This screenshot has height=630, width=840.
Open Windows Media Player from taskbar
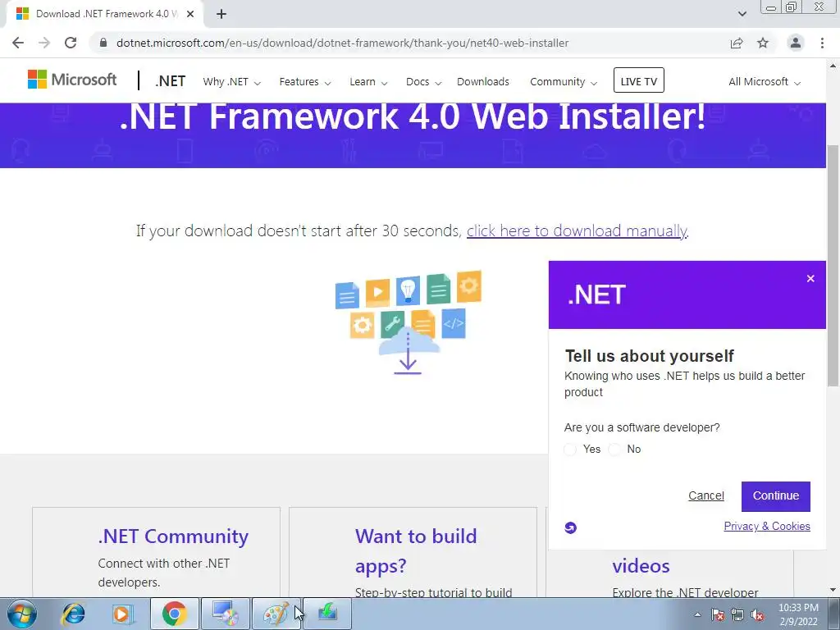pyautogui.click(x=122, y=614)
